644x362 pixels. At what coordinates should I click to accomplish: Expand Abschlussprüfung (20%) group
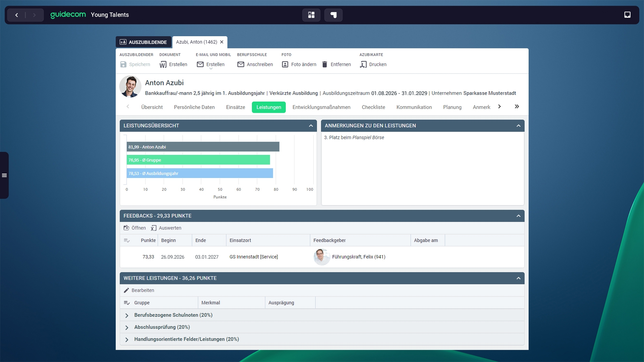(127, 328)
